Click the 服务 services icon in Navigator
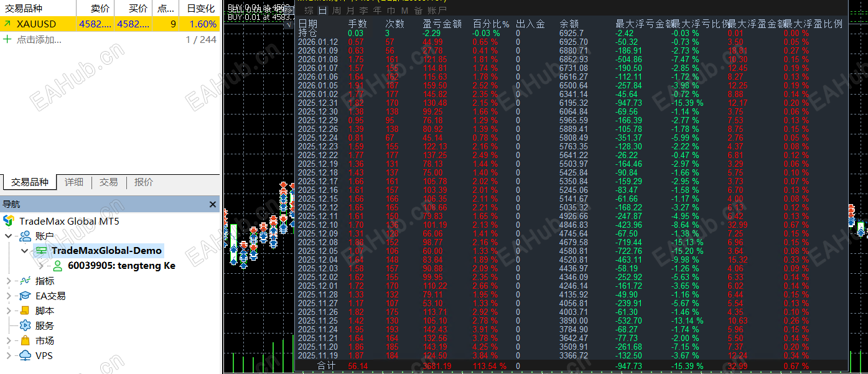The width and height of the screenshot is (868, 374). [x=24, y=325]
